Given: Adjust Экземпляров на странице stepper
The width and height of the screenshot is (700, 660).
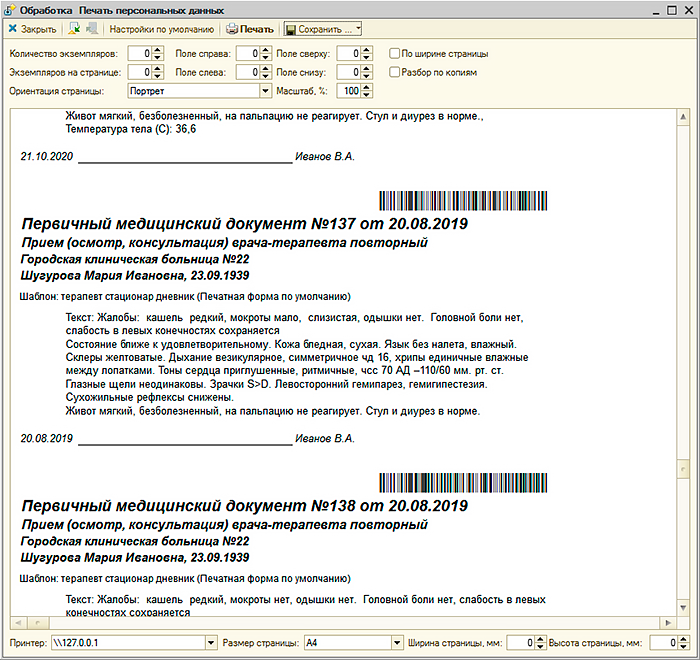Looking at the screenshot, I should 158,72.
